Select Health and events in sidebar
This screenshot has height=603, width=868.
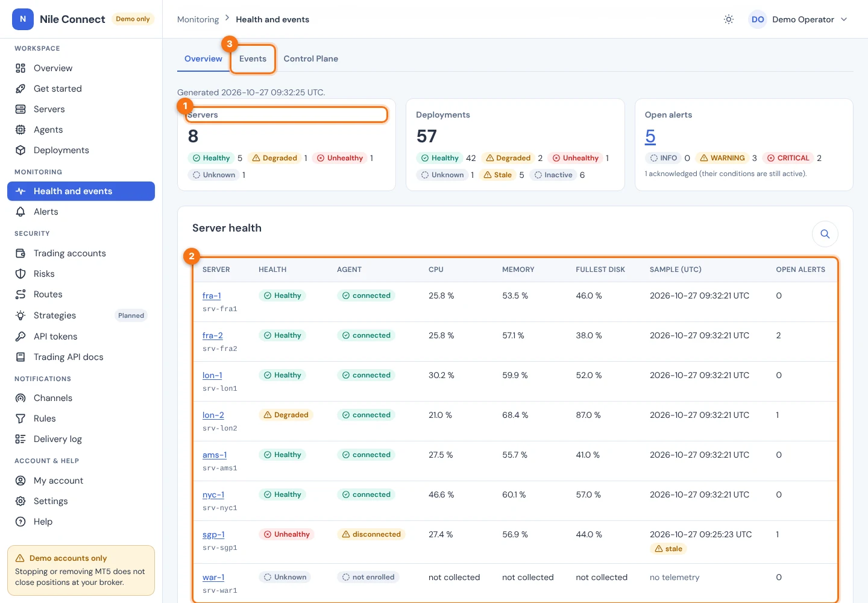pyautogui.click(x=81, y=191)
